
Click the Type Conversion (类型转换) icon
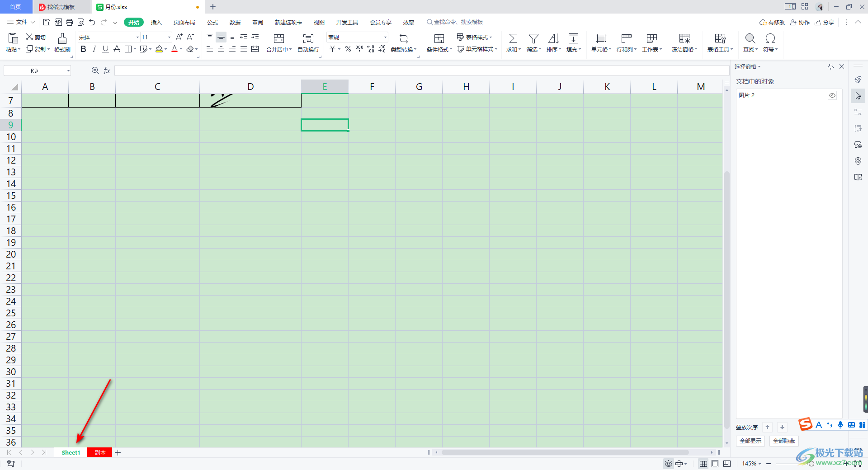point(404,38)
